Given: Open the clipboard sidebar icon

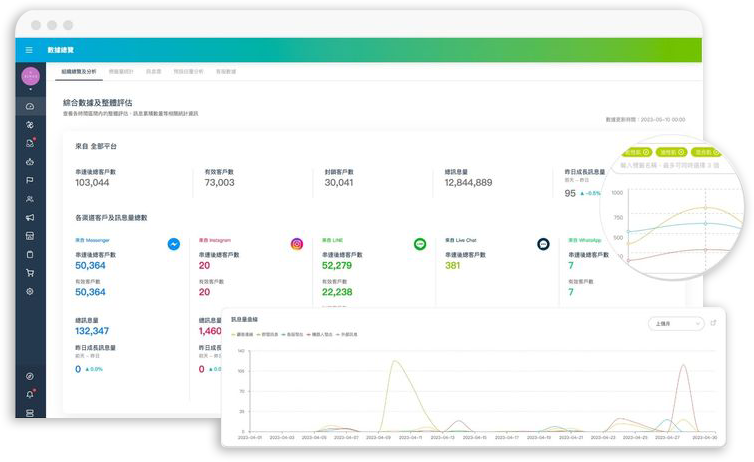Looking at the screenshot, I should click(x=30, y=254).
